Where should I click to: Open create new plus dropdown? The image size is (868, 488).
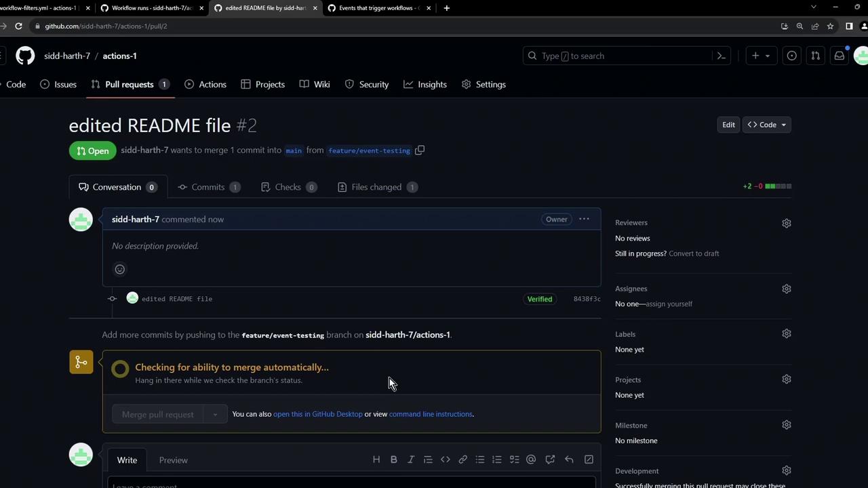[761, 56]
